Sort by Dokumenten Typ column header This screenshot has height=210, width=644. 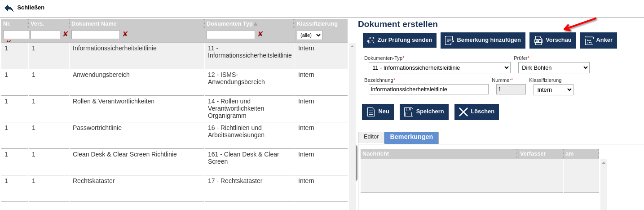229,24
